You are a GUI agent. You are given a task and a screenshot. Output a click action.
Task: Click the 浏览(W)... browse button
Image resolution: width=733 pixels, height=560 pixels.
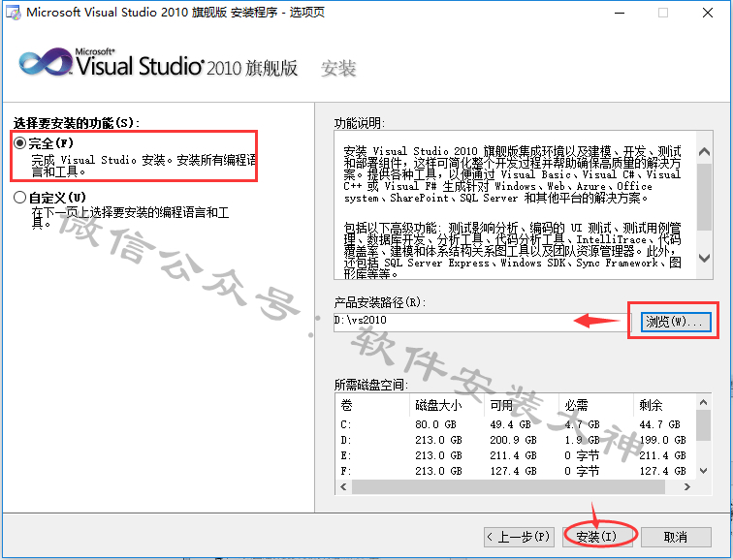676,322
